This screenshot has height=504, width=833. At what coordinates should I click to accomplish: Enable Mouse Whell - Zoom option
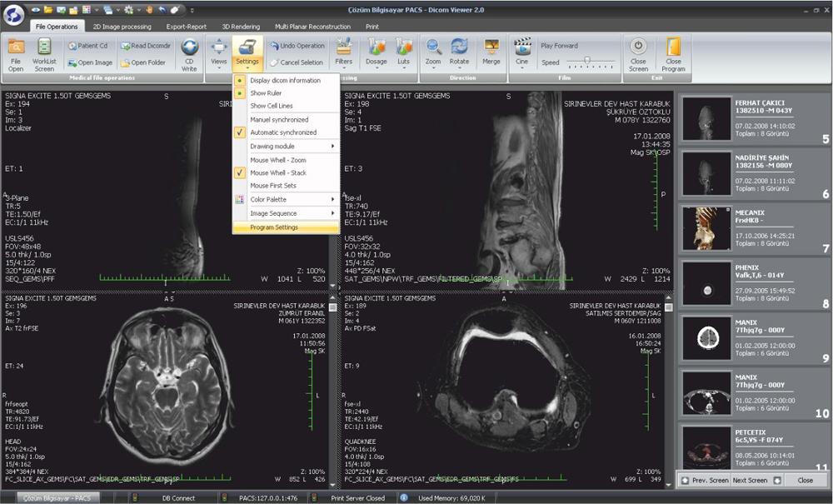coord(286,160)
